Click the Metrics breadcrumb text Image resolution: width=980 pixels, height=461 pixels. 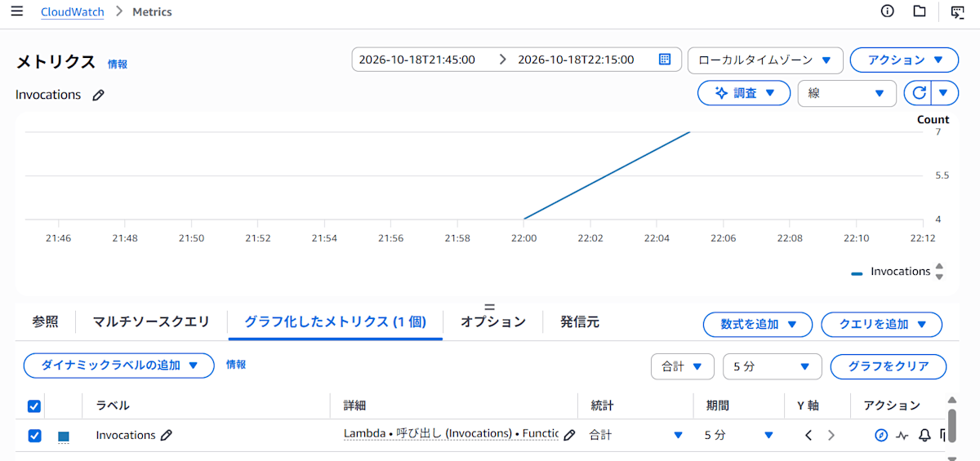coord(152,12)
